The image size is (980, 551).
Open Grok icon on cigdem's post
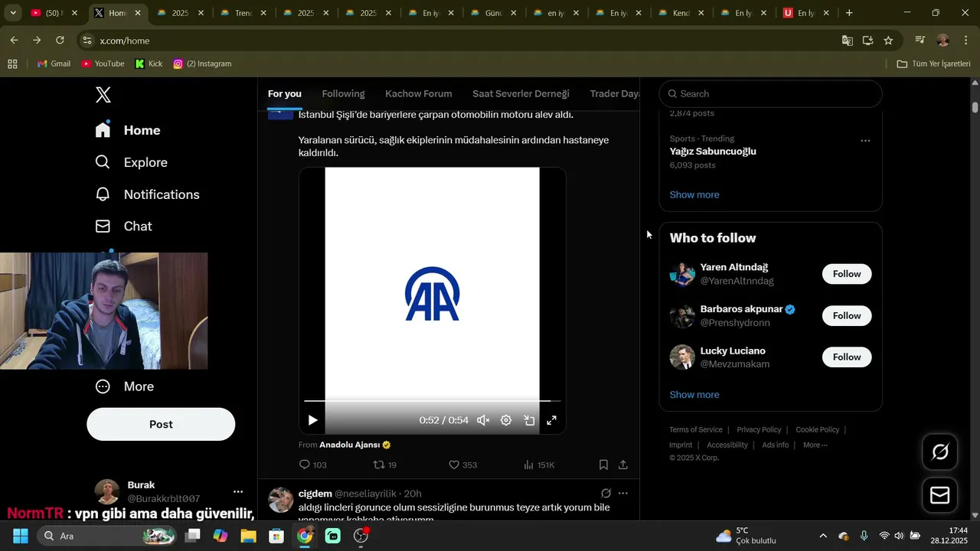point(606,494)
